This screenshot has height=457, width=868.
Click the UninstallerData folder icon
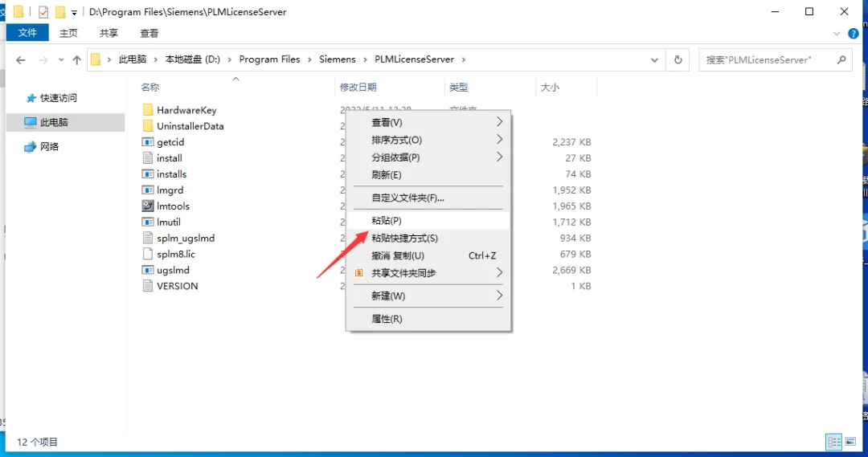(x=147, y=125)
